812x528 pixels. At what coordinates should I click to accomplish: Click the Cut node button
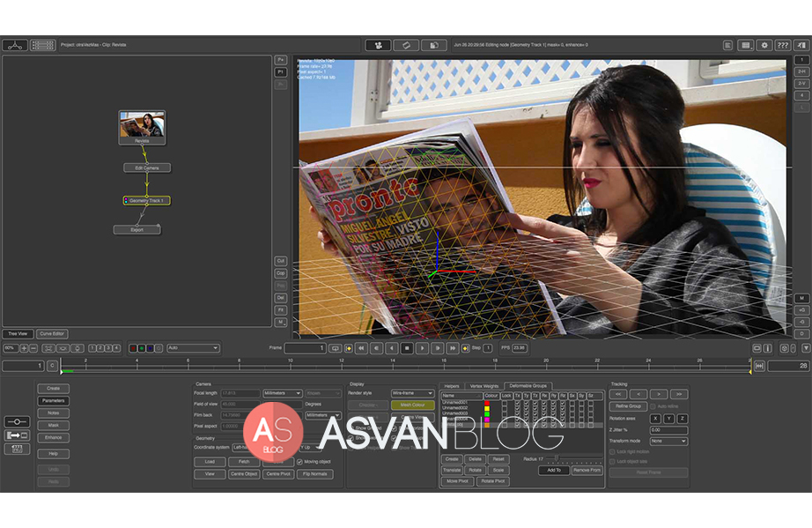[x=281, y=261]
